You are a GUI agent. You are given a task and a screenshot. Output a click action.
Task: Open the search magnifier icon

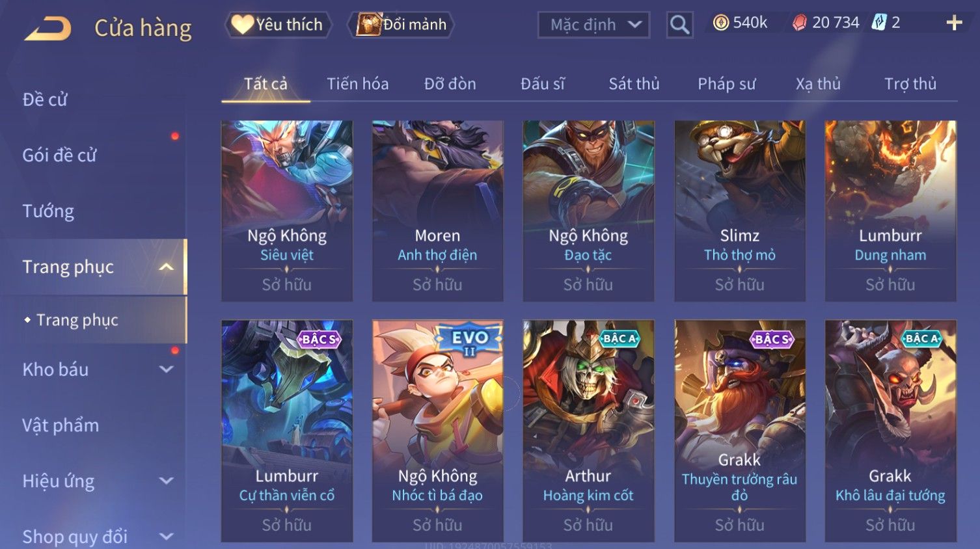tap(679, 25)
